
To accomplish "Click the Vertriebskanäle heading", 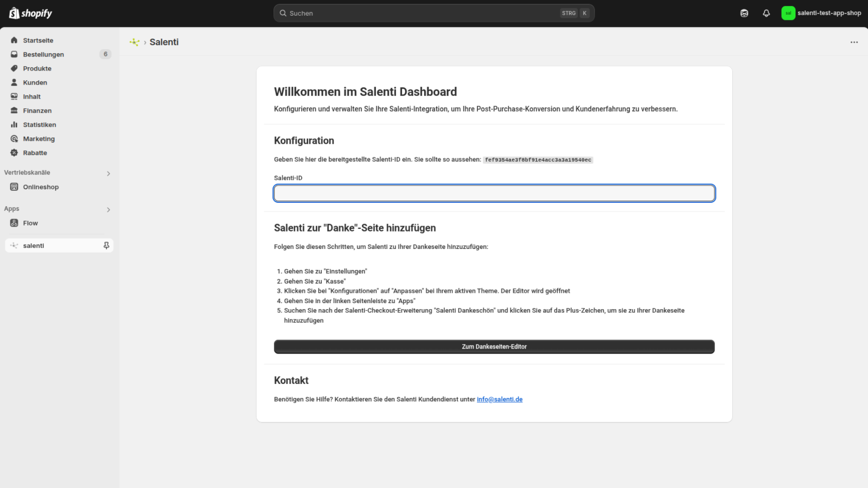I will (27, 172).
